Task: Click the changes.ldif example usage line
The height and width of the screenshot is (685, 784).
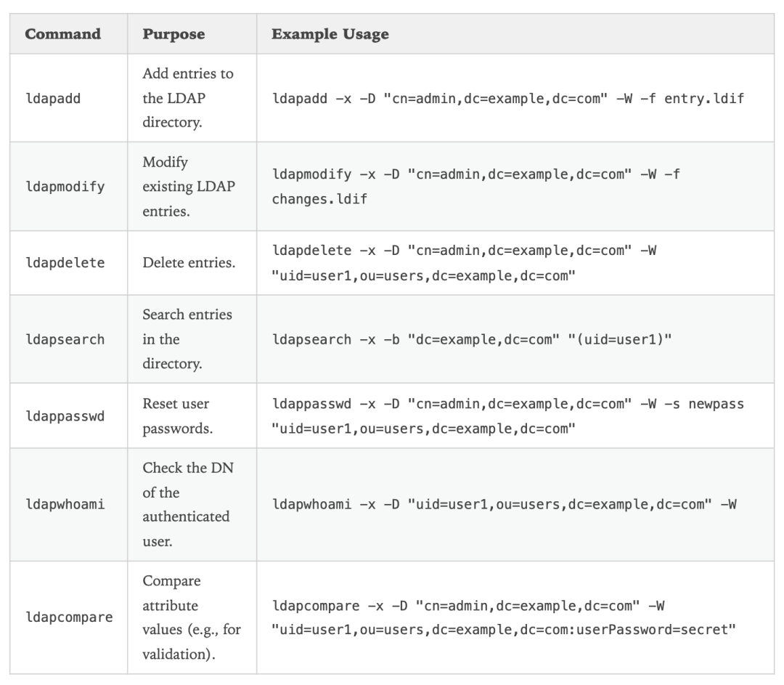Action: click(319, 199)
